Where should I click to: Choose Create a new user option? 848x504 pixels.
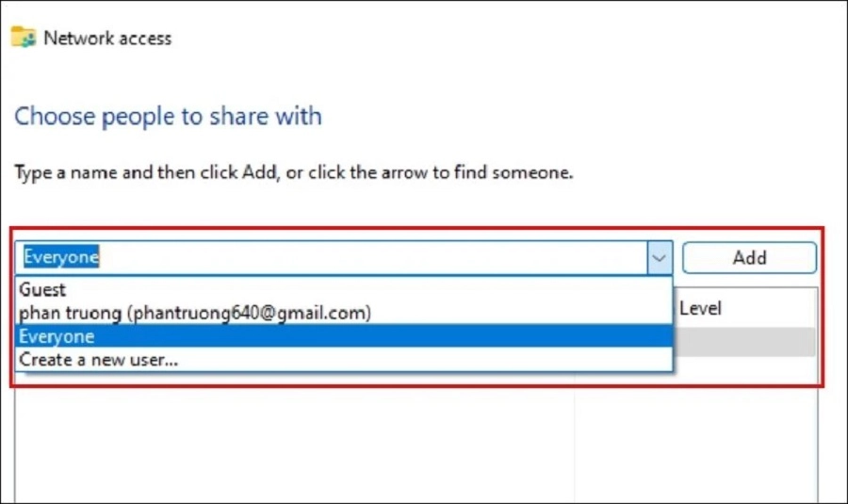(x=98, y=360)
